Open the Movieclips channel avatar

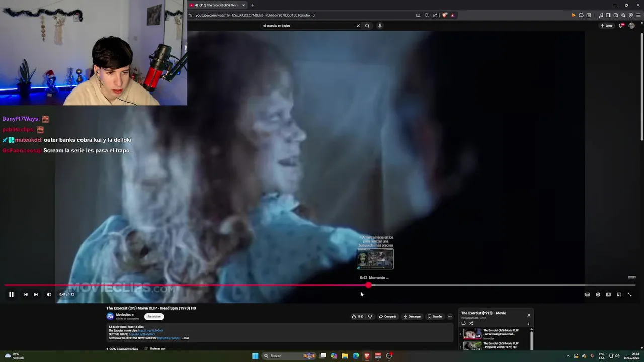[x=110, y=316]
